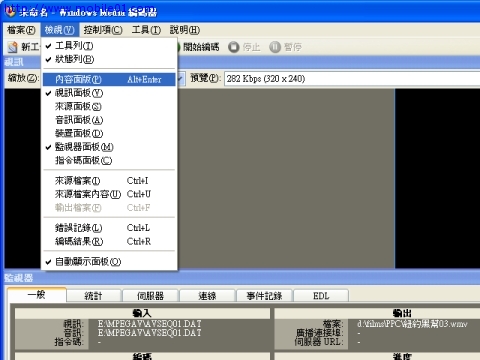The height and width of the screenshot is (360, 480).
Task: Click the 停止 stop icon
Action: coord(234,47)
